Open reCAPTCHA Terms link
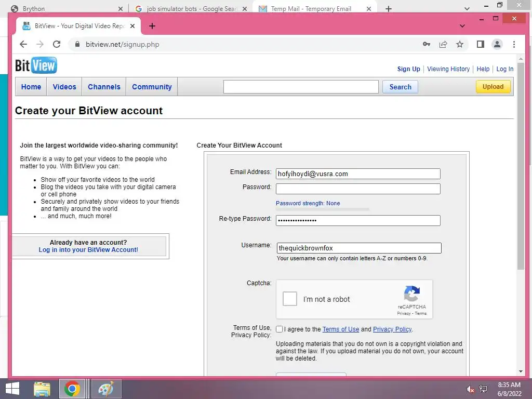 click(421, 313)
